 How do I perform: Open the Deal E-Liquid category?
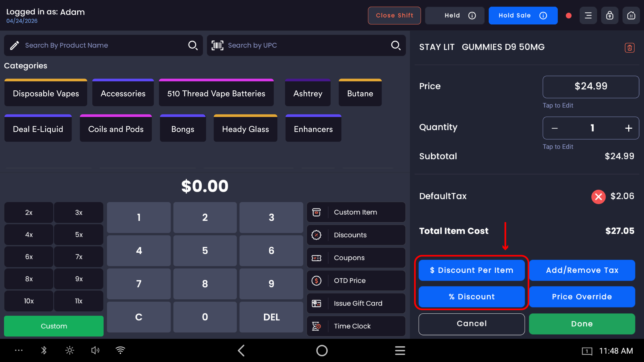coord(38,128)
